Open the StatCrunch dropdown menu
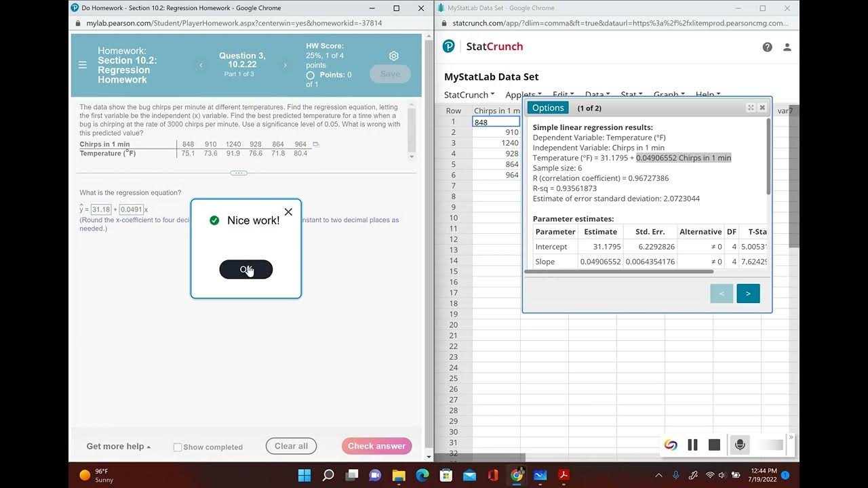 [469, 95]
